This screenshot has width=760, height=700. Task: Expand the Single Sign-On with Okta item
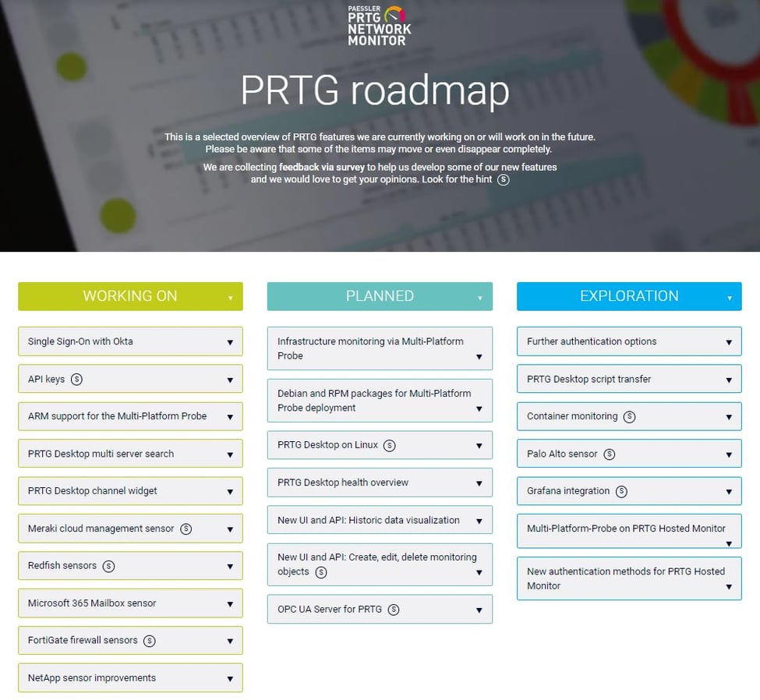(x=230, y=341)
